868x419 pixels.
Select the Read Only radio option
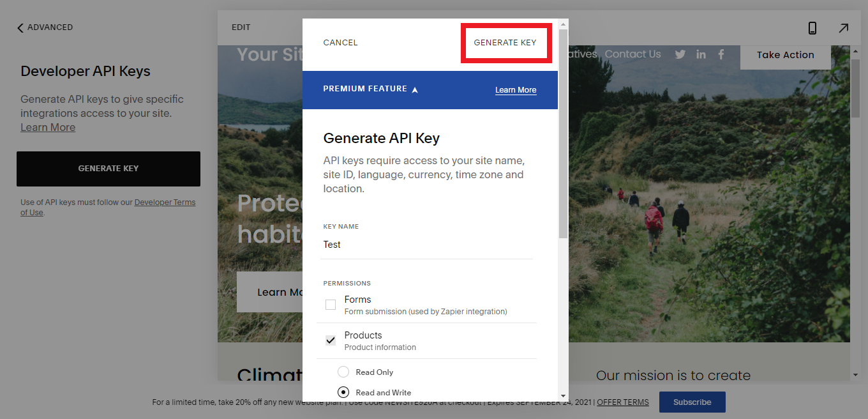pos(343,372)
